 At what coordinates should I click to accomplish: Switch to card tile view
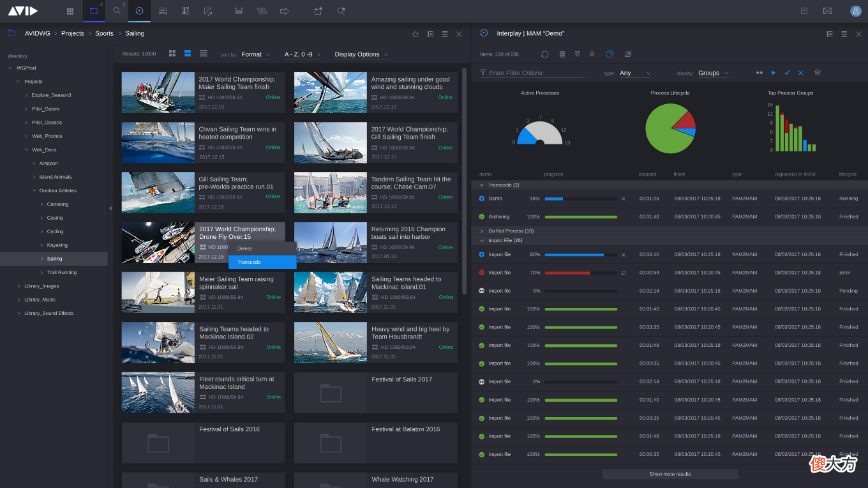[x=188, y=53]
